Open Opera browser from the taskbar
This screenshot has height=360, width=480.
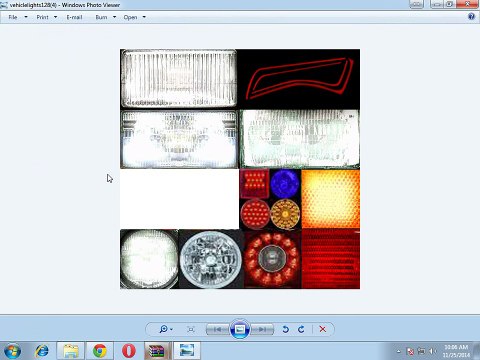(x=129, y=351)
